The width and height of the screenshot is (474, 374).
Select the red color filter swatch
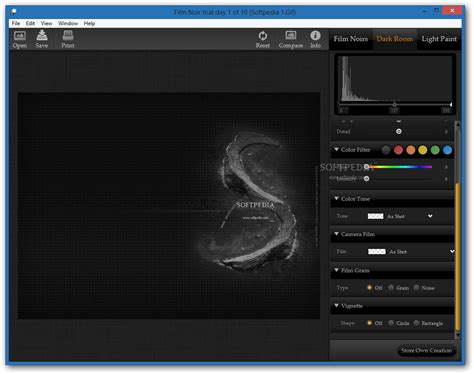click(x=398, y=150)
